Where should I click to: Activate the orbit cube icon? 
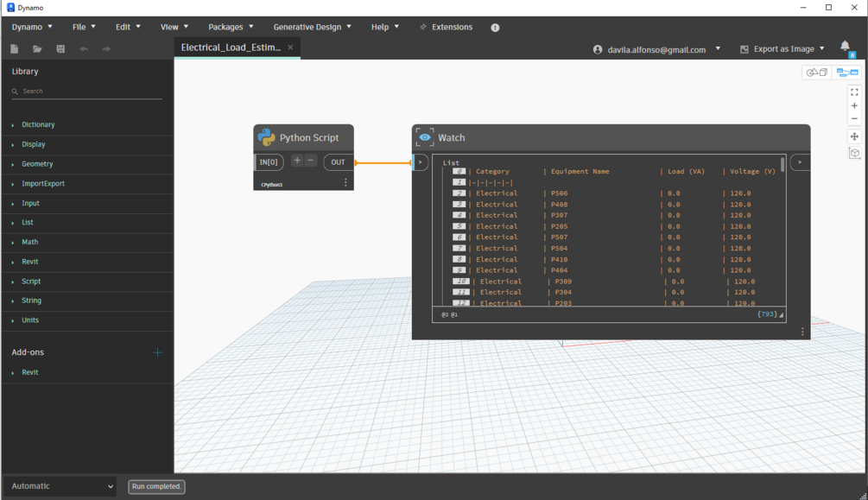point(854,153)
